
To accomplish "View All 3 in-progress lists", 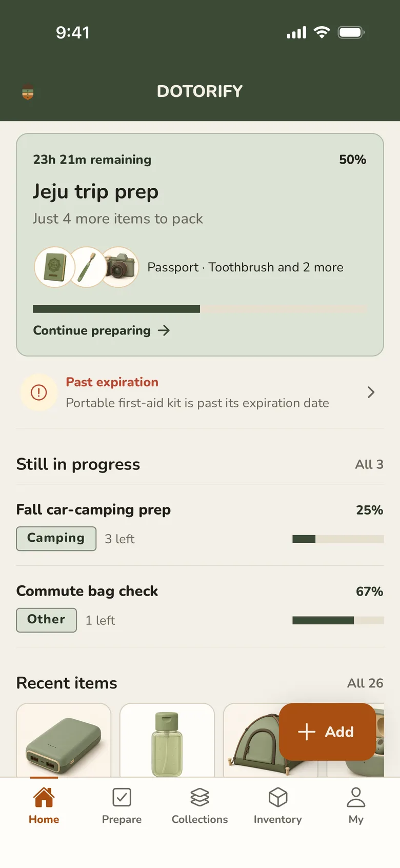I will click(369, 464).
